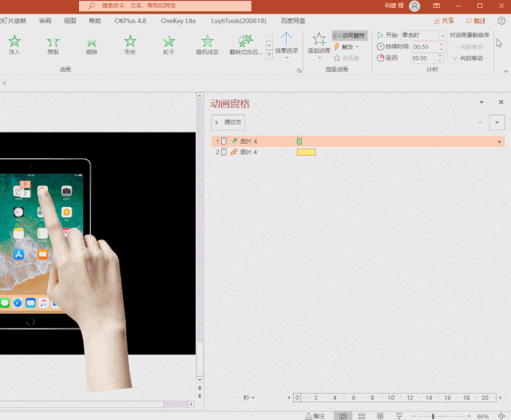This screenshot has height=420, width=511.
Task: Open 添加动画 (Add Animation) star gallery
Action: coord(319,46)
